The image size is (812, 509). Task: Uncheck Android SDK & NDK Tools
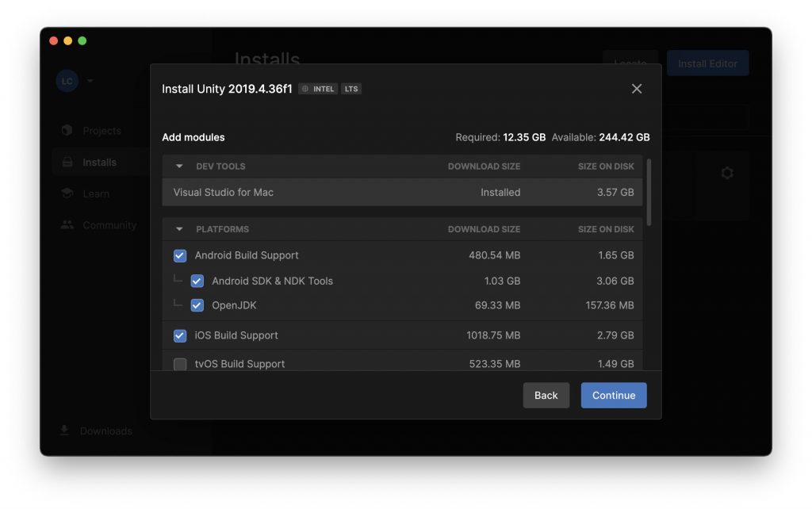[197, 281]
